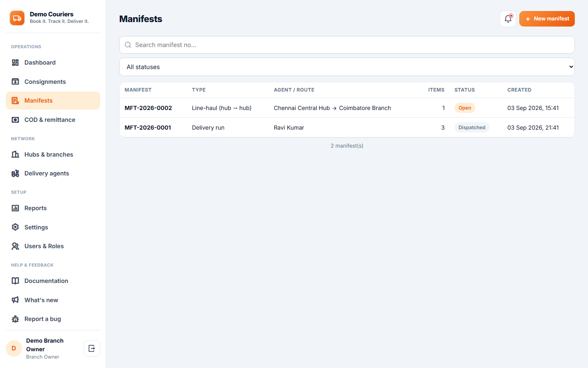Click the Delivery agents scooter icon
588x368 pixels.
tap(15, 173)
